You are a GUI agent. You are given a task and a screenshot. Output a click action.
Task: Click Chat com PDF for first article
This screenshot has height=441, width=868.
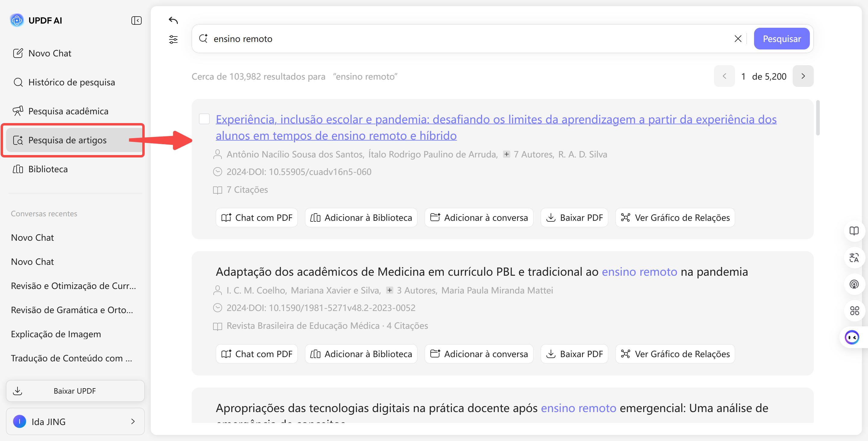click(x=257, y=217)
